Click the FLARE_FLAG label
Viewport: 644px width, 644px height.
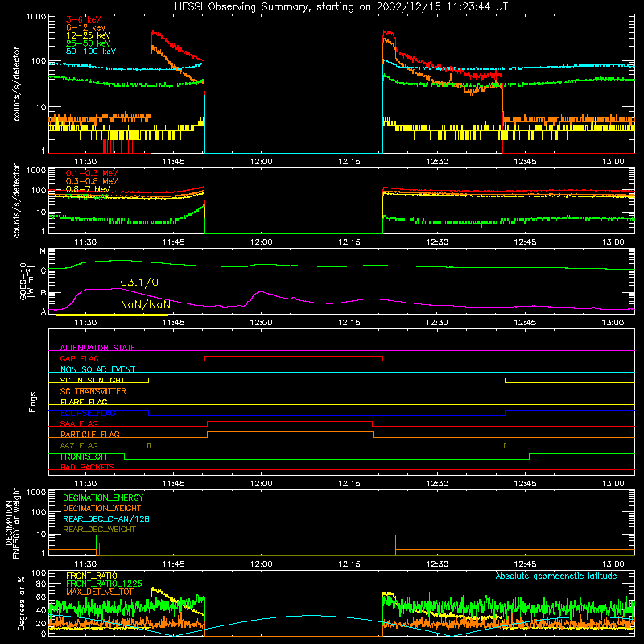84,402
